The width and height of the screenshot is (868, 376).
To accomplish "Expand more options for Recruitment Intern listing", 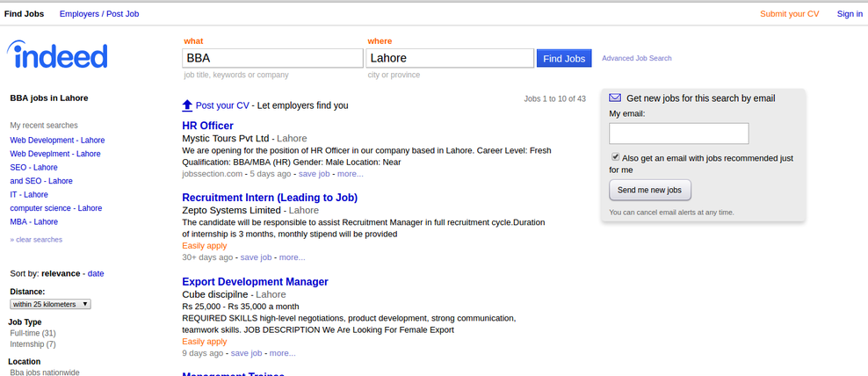I will coord(292,257).
